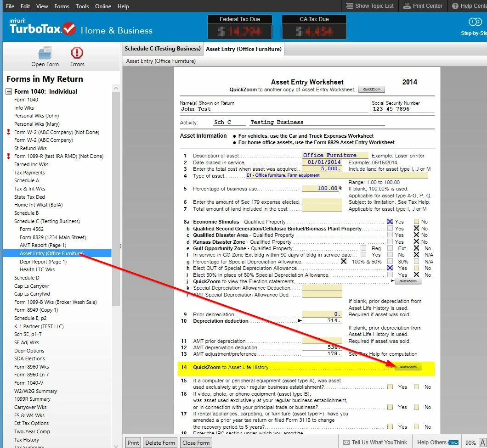Check Yes for Kansas Disaster Zone
The width and height of the screenshot is (487, 448).
390,242
